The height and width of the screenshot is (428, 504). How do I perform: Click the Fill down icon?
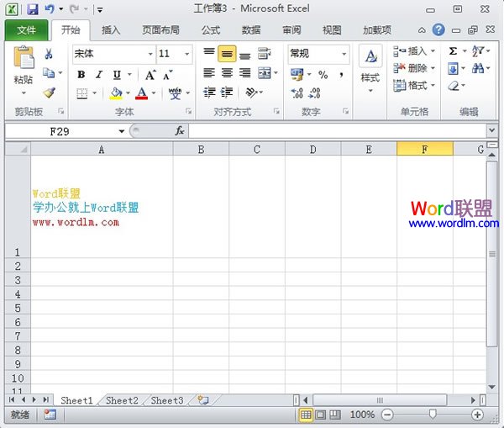coord(453,69)
